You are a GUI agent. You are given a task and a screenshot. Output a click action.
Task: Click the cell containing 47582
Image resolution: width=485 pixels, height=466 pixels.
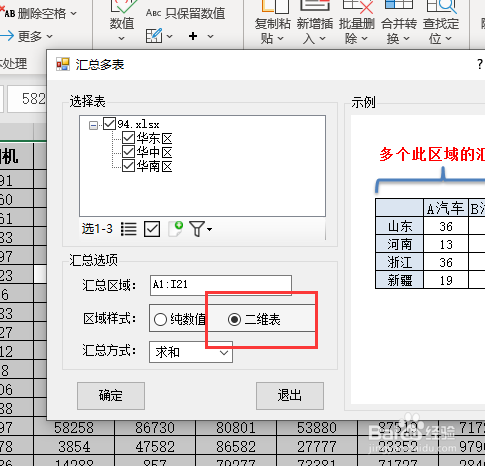click(x=155, y=447)
